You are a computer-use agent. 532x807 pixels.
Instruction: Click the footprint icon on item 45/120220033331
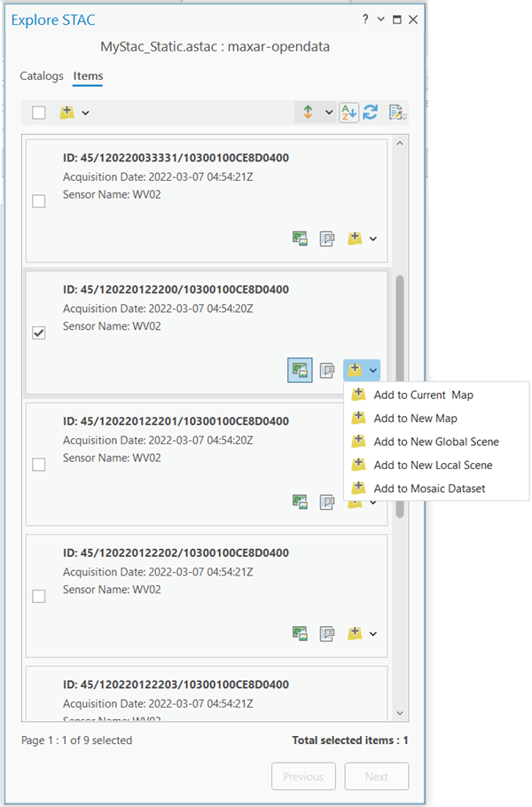pyautogui.click(x=301, y=239)
